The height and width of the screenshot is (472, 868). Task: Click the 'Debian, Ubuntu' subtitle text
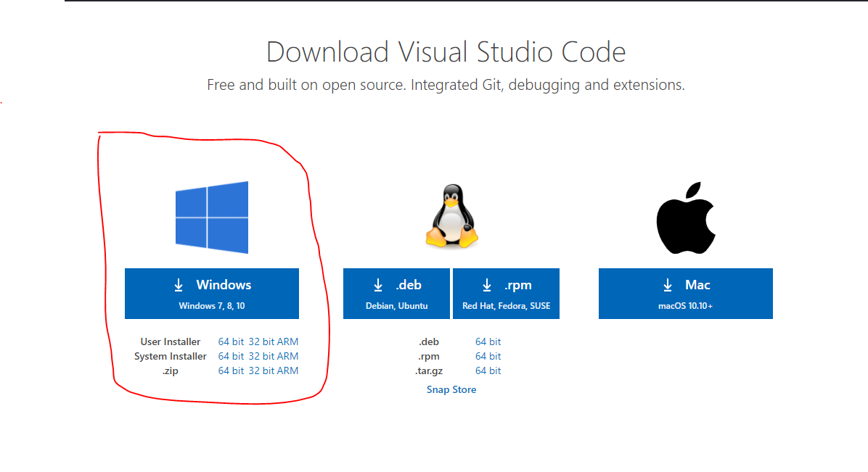point(396,306)
